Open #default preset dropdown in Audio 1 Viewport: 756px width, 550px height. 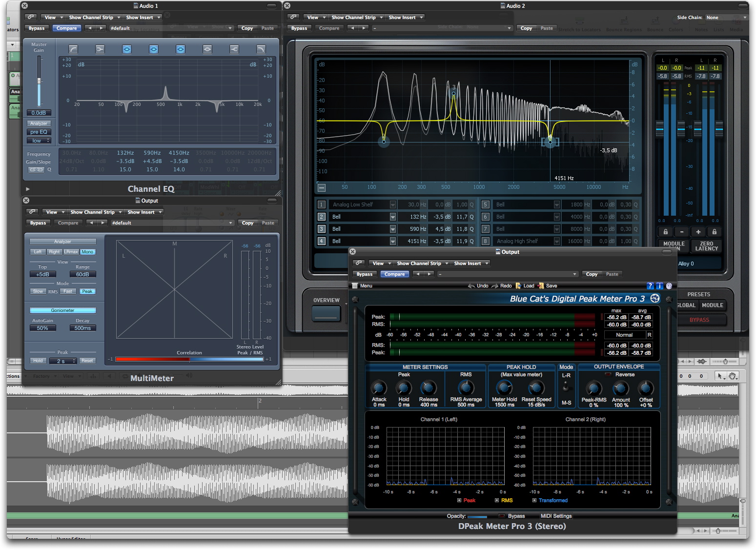click(172, 28)
